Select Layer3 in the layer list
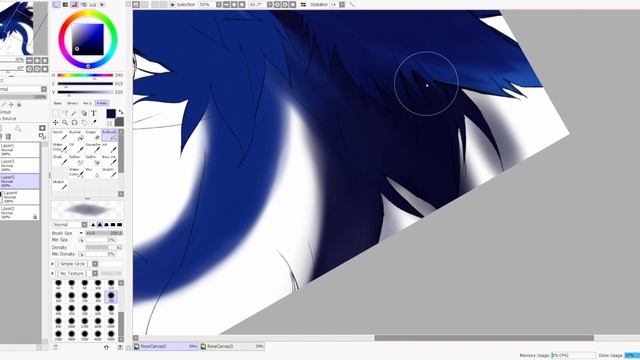Viewport: 640px width, 360px height. (x=20, y=166)
